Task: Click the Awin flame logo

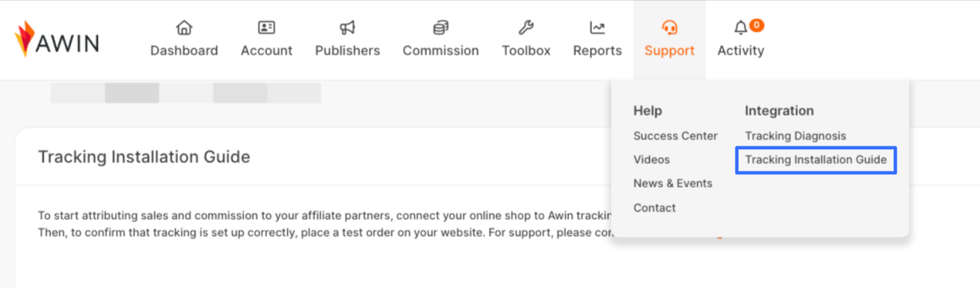Action: click(25, 38)
